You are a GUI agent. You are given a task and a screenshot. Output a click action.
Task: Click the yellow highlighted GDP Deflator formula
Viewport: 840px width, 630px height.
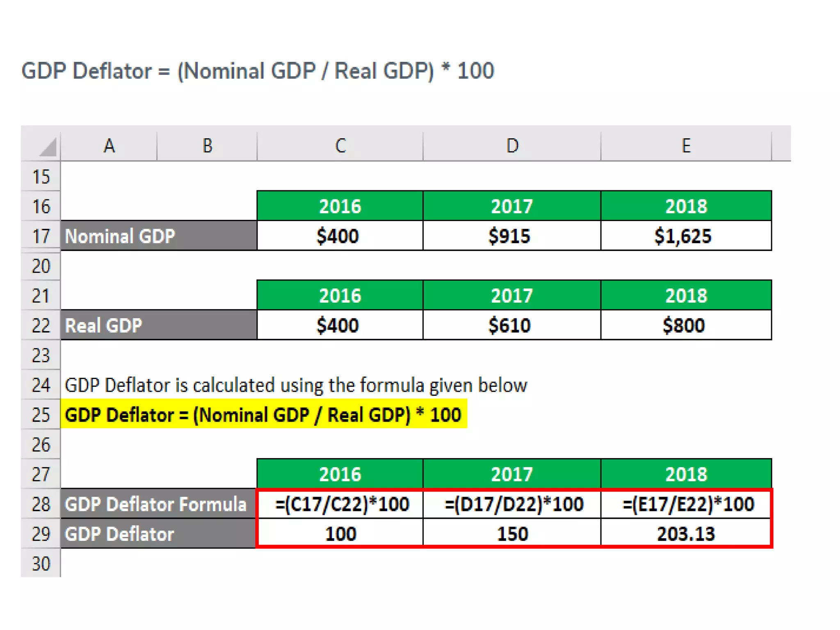pos(263,414)
